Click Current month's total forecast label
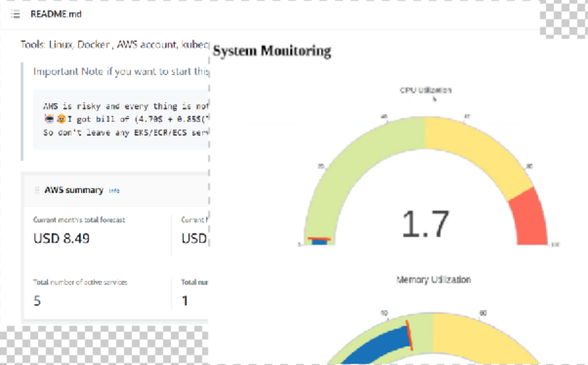 point(79,220)
